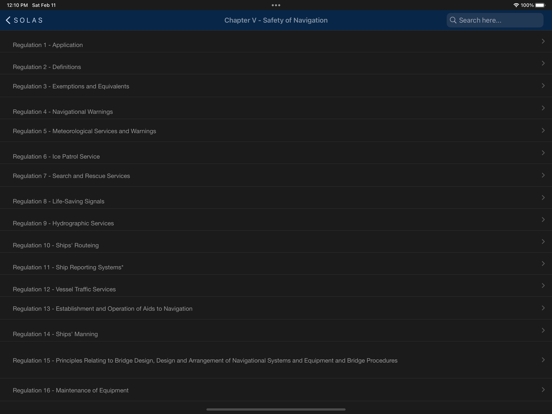Tap the chevron on Maintenance of Equipment row
This screenshot has height=414, width=552.
(x=543, y=389)
